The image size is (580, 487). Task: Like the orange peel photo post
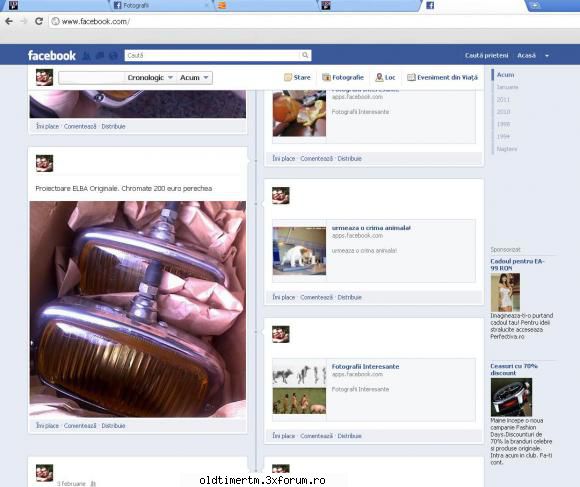click(x=284, y=158)
